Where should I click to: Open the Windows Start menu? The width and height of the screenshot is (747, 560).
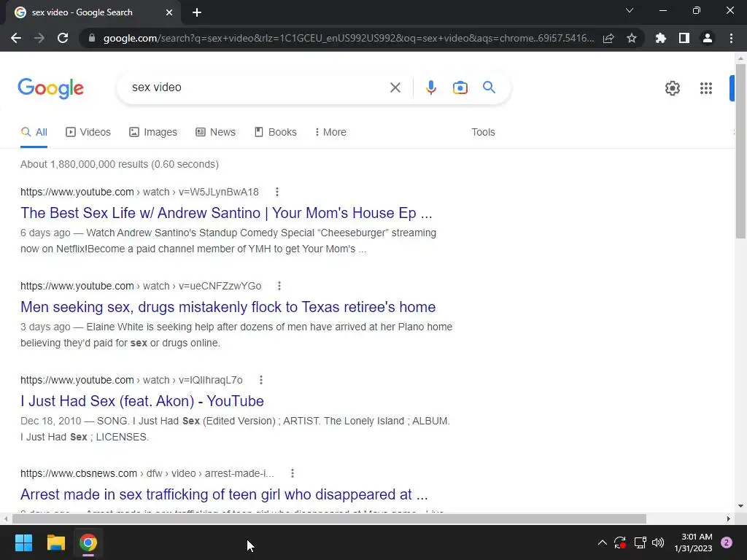[23, 542]
